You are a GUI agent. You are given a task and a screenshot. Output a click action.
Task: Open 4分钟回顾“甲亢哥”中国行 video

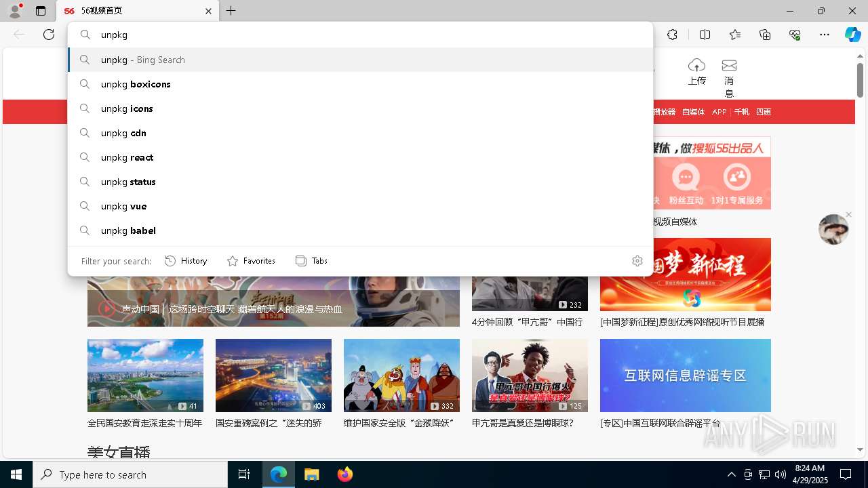click(528, 322)
